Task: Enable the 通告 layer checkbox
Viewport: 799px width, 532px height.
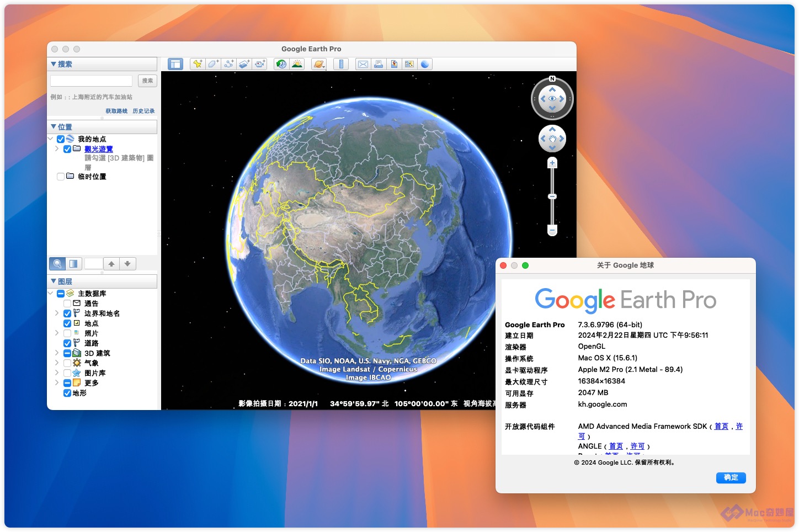Action: pos(67,304)
